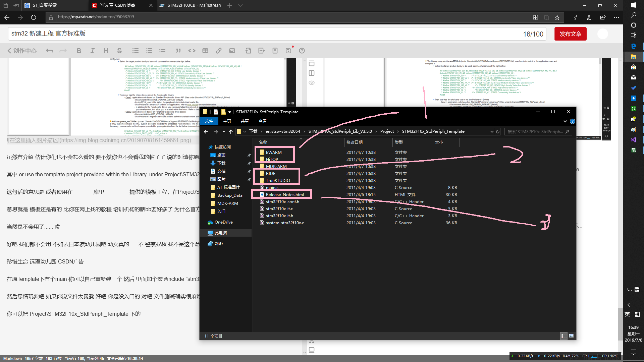Screen dimensions: 644x362
Task: Toggle split column view in editor
Action: pos(312,73)
